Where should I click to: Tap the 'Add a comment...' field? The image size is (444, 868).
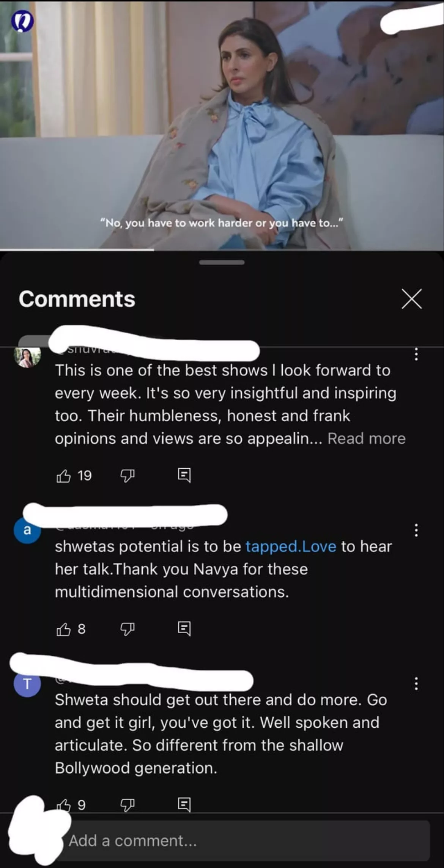tap(246, 841)
